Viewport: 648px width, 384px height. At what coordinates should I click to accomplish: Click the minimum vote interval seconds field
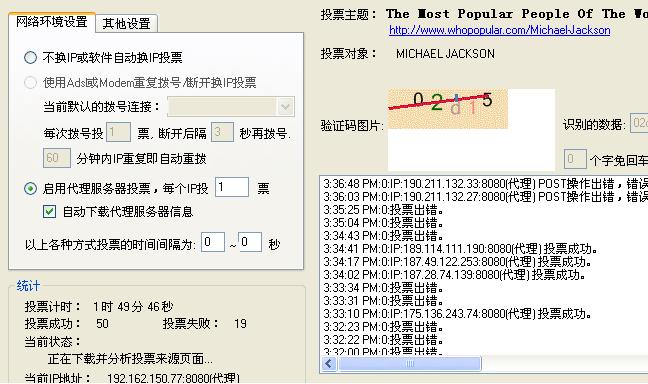[213, 242]
